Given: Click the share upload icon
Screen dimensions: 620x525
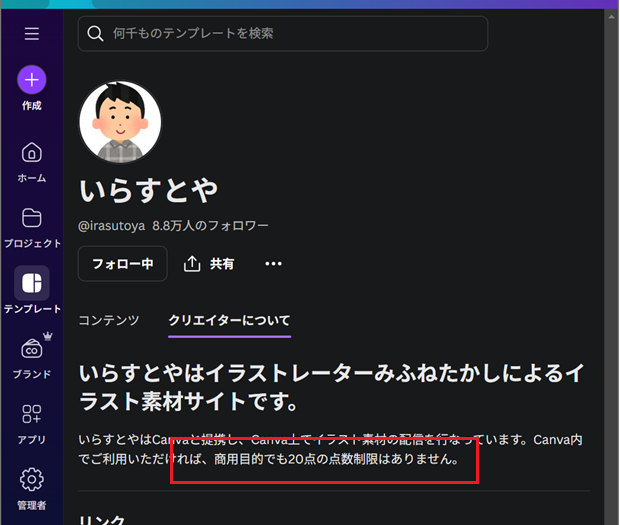Looking at the screenshot, I should (x=192, y=264).
